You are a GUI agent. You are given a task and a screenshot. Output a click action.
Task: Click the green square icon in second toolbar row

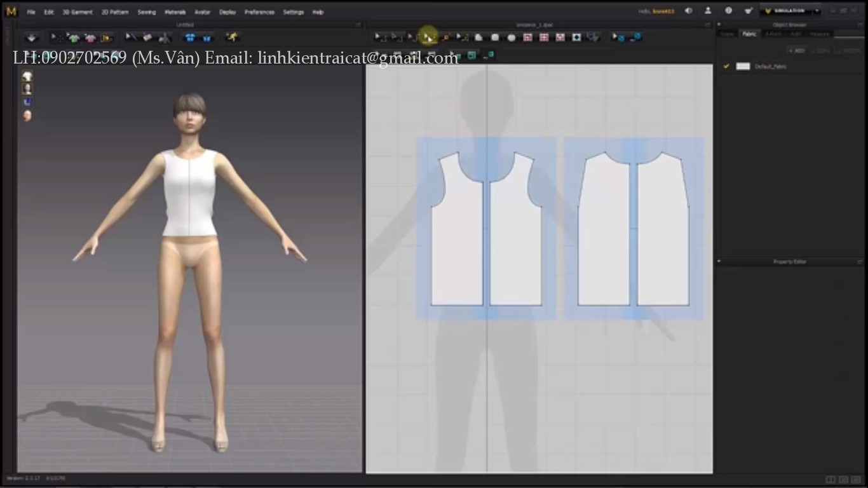pos(471,55)
